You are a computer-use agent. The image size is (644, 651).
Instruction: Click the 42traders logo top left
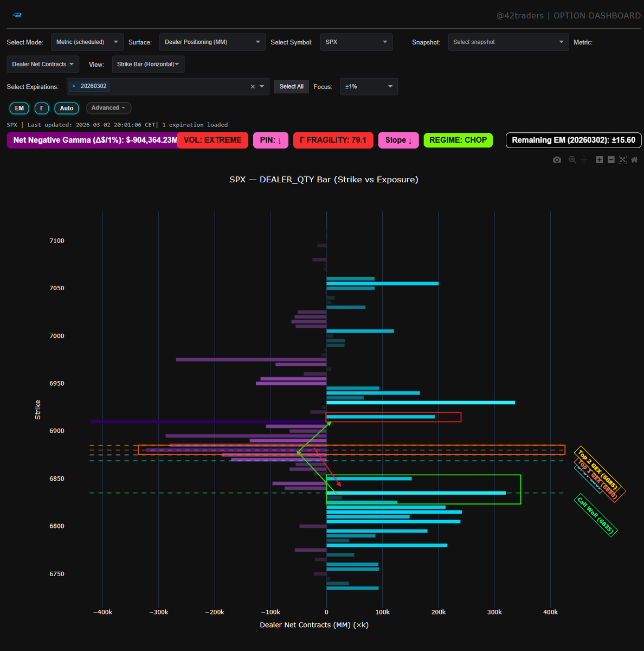coord(17,15)
